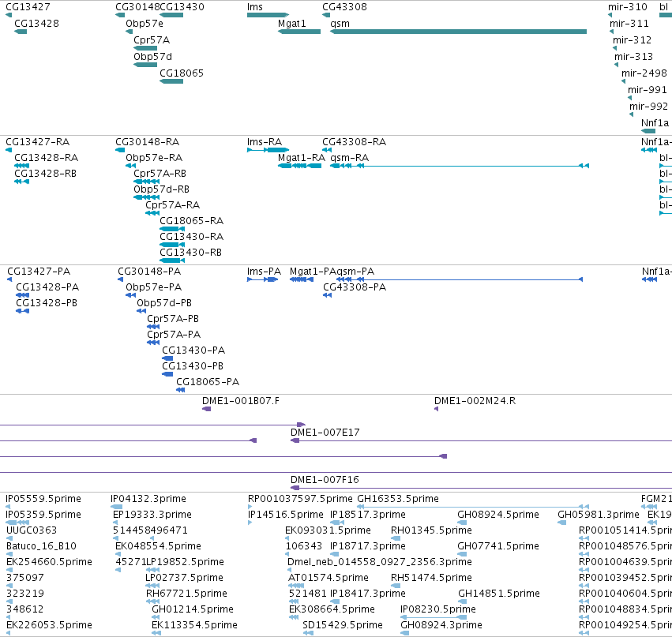Select the CG18065-PA protein label
Image resolution: width=672 pixels, height=637 pixels.
pos(208,382)
